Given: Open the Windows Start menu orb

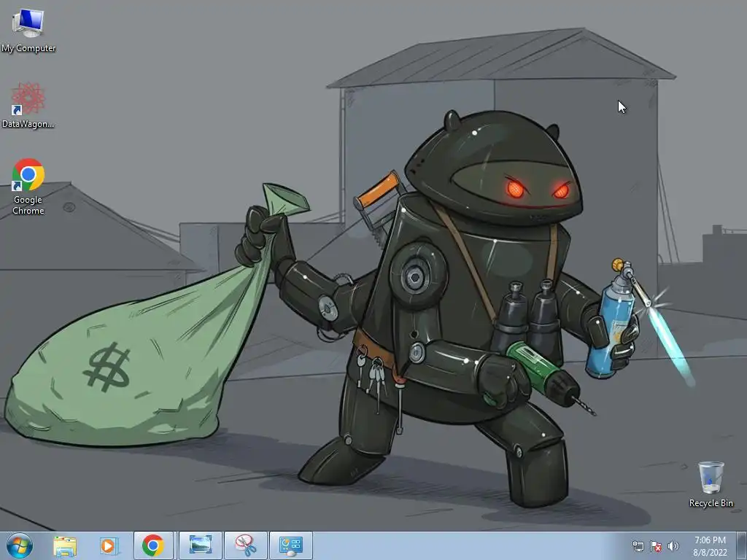Looking at the screenshot, I should tap(20, 545).
